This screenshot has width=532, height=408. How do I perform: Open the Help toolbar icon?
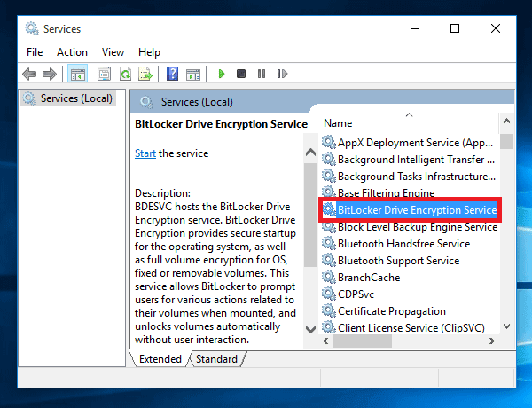tap(172, 74)
